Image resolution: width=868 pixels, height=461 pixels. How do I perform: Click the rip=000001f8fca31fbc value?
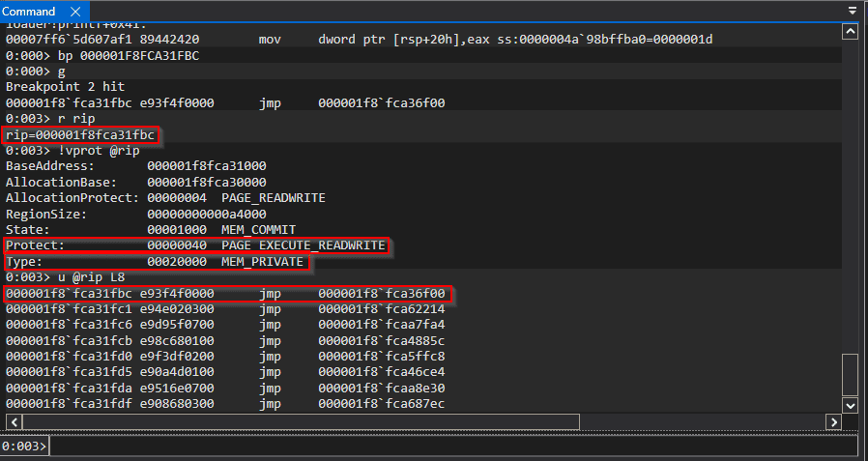(81, 135)
